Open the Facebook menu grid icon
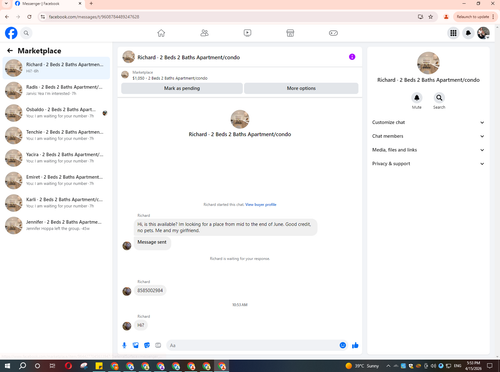The height and width of the screenshot is (372, 500). coord(453,33)
